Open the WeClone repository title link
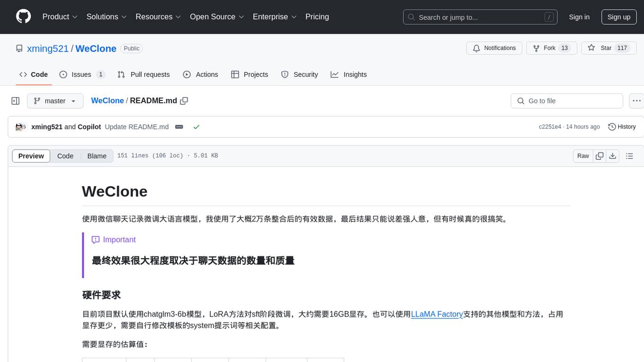644x362 pixels. click(96, 48)
